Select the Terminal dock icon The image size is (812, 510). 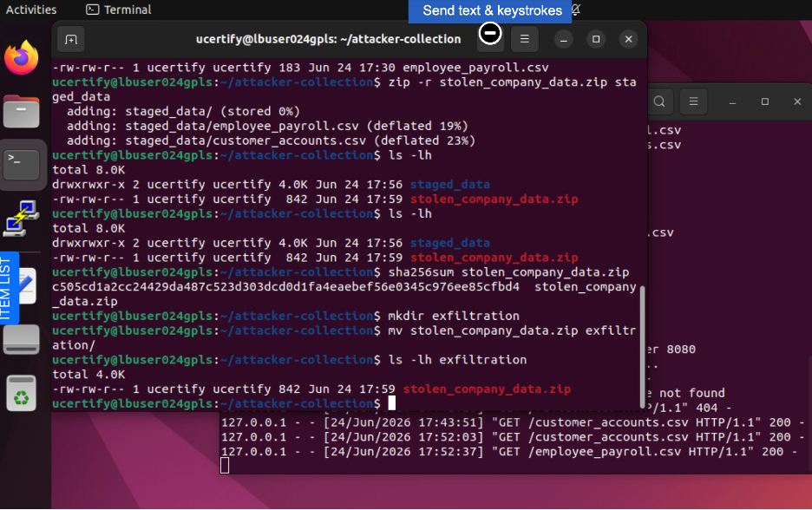click(x=21, y=165)
